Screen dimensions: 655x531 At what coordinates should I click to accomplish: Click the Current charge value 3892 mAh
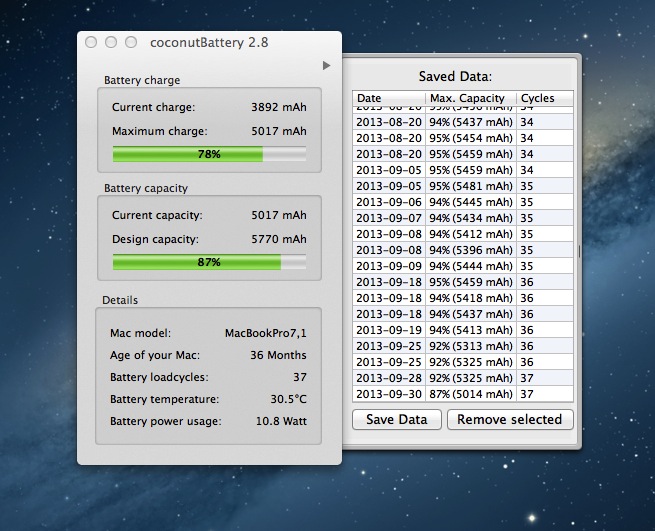279,107
